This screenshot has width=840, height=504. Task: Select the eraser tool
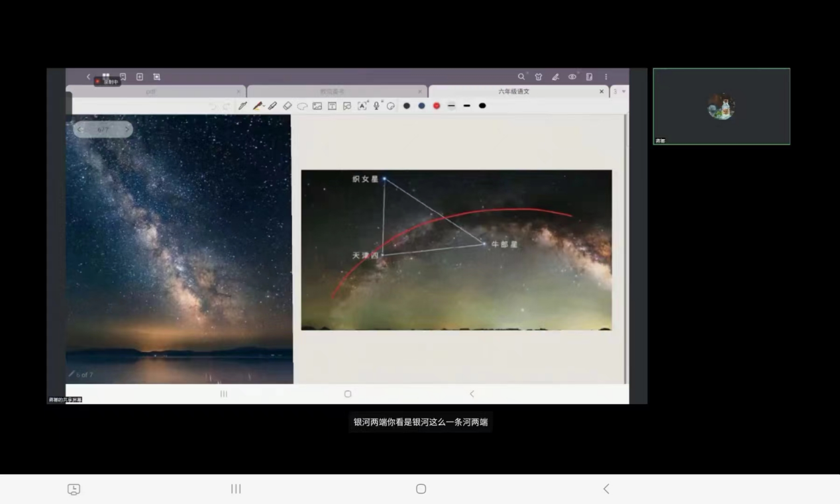click(x=287, y=106)
